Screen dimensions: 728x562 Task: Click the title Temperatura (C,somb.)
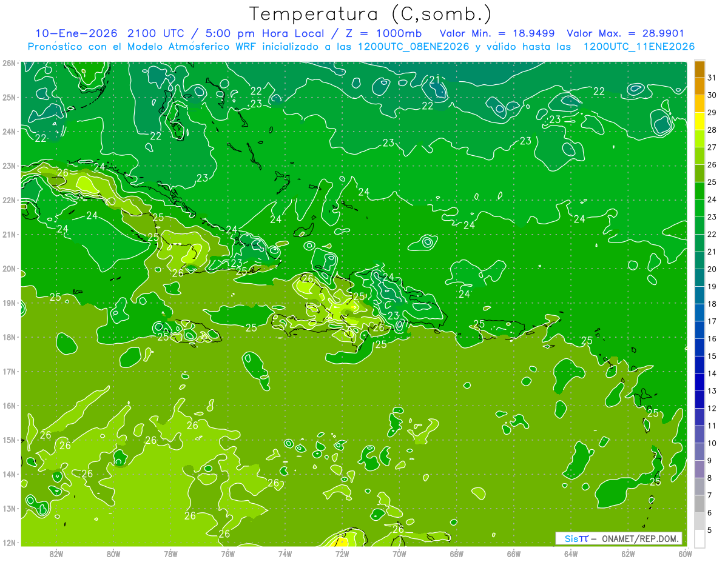coord(371,14)
